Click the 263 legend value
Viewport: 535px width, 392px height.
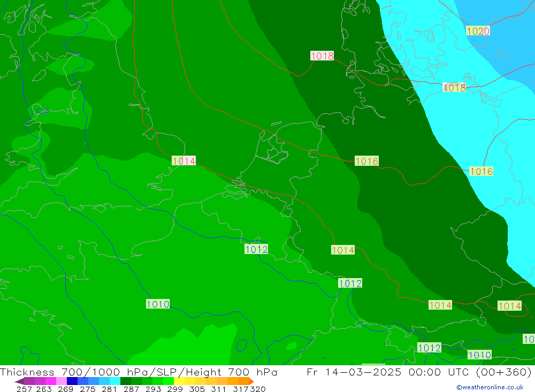pos(44,389)
